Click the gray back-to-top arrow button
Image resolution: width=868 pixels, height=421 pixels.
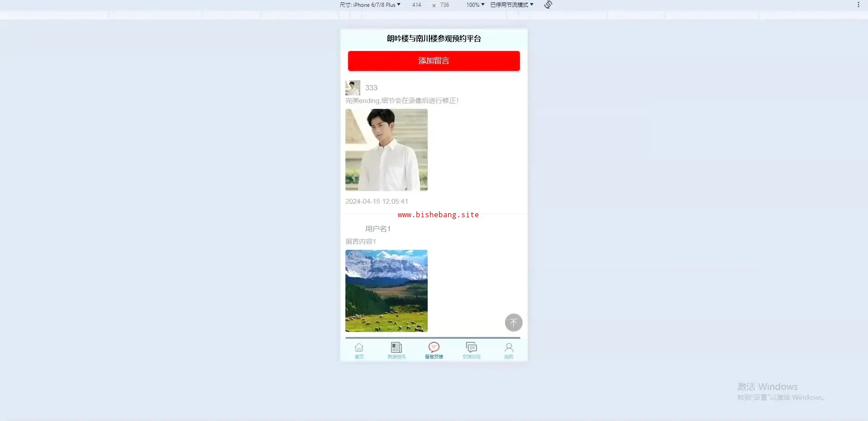tap(513, 323)
